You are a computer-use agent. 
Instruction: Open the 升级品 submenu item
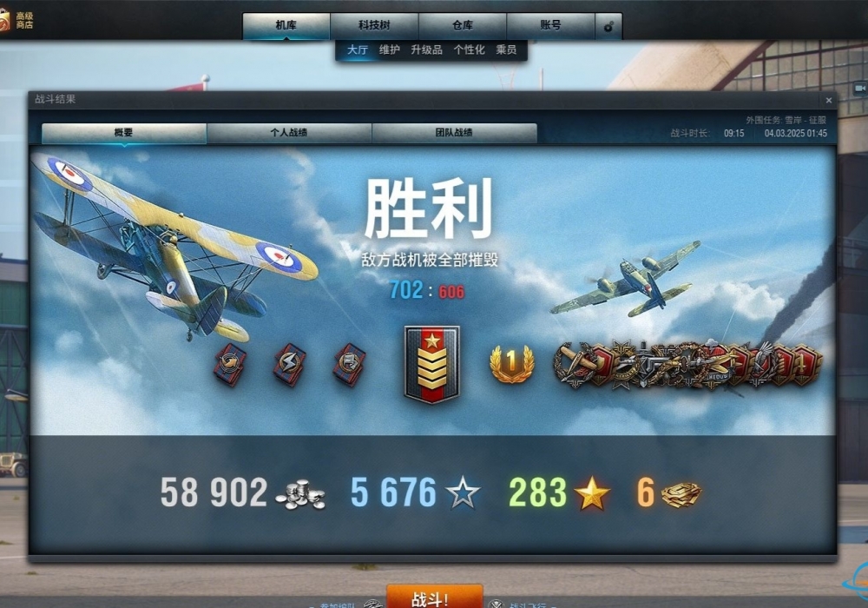426,50
